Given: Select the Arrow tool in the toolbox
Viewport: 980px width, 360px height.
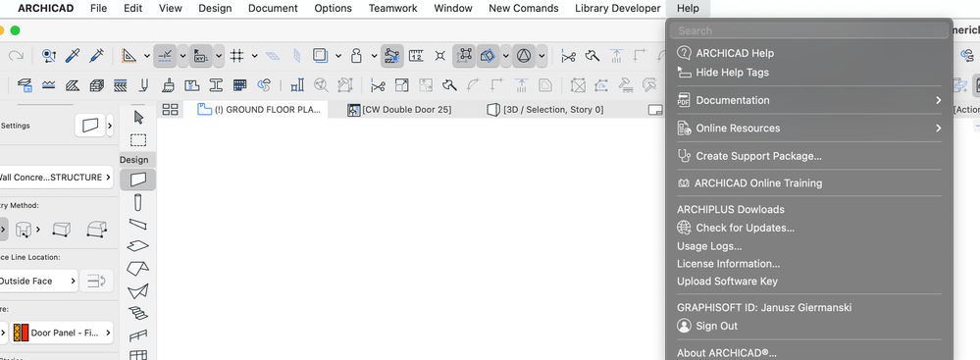Looking at the screenshot, I should point(138,117).
